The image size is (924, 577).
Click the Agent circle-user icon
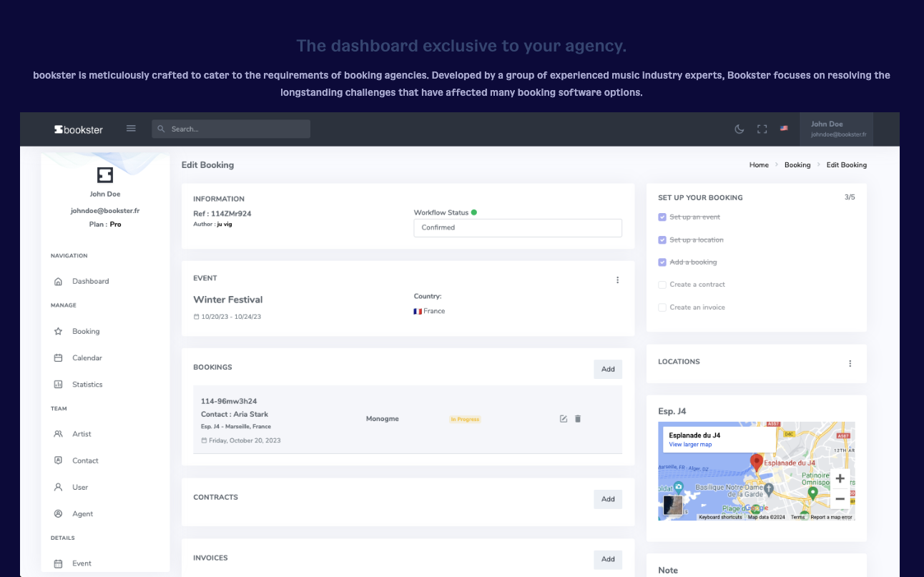58,514
